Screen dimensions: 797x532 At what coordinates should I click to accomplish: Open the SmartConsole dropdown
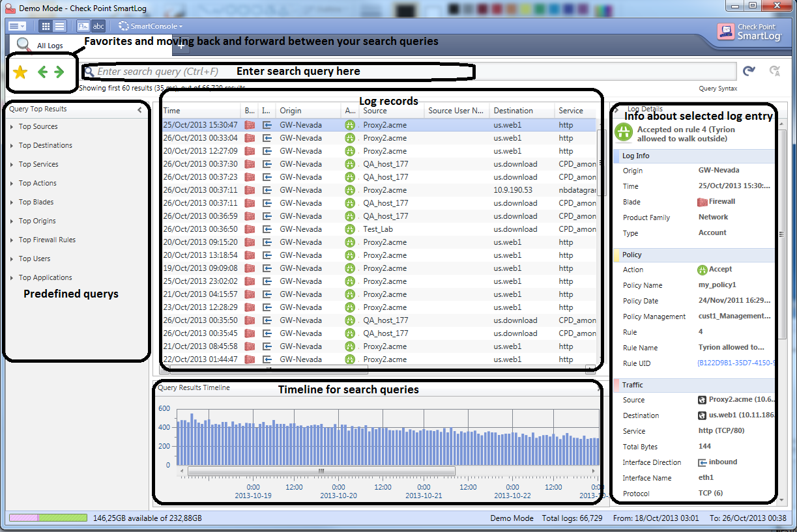click(x=151, y=26)
